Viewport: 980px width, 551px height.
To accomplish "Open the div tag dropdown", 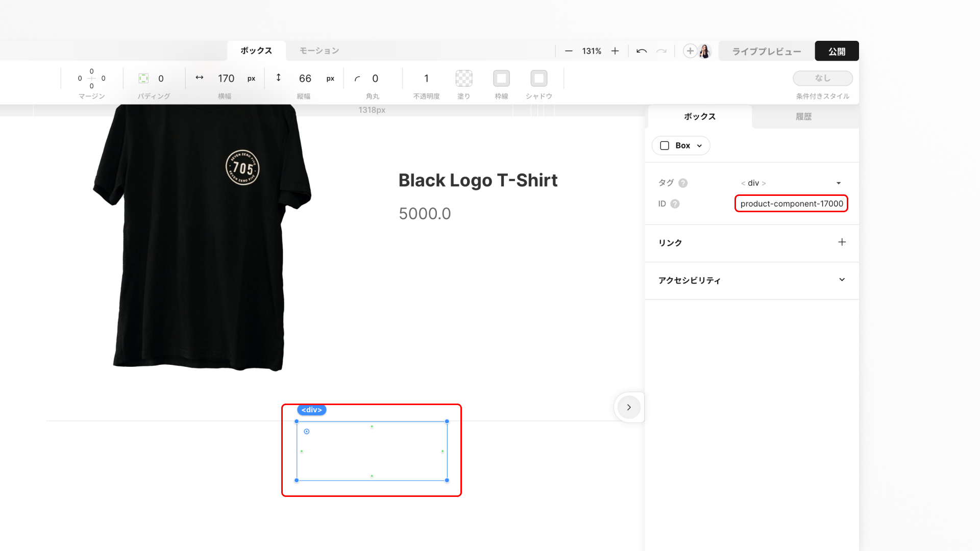I will [791, 183].
